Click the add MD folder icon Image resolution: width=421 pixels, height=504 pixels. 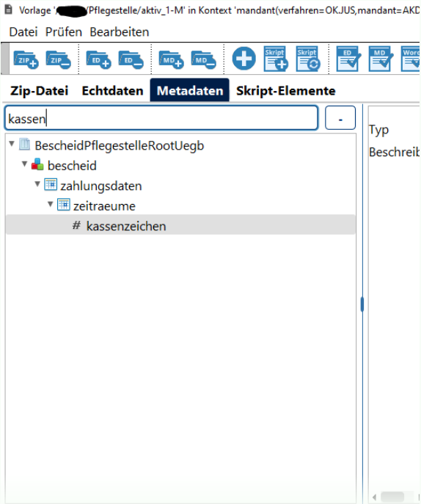point(172,59)
